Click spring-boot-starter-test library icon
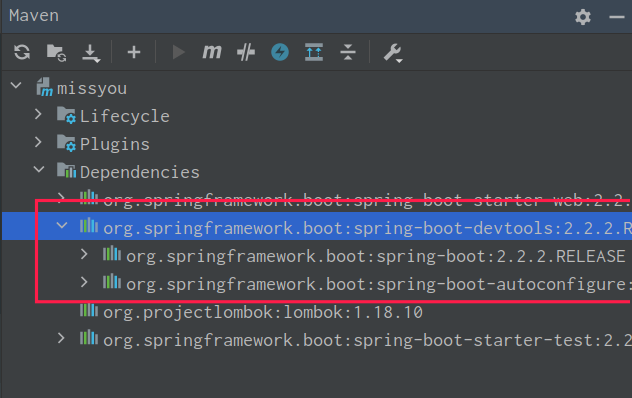 click(89, 338)
